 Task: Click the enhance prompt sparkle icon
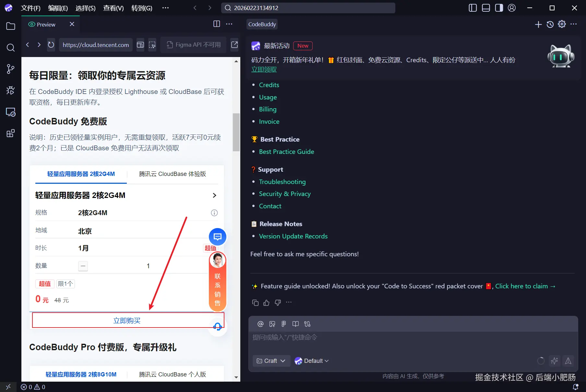(555, 361)
